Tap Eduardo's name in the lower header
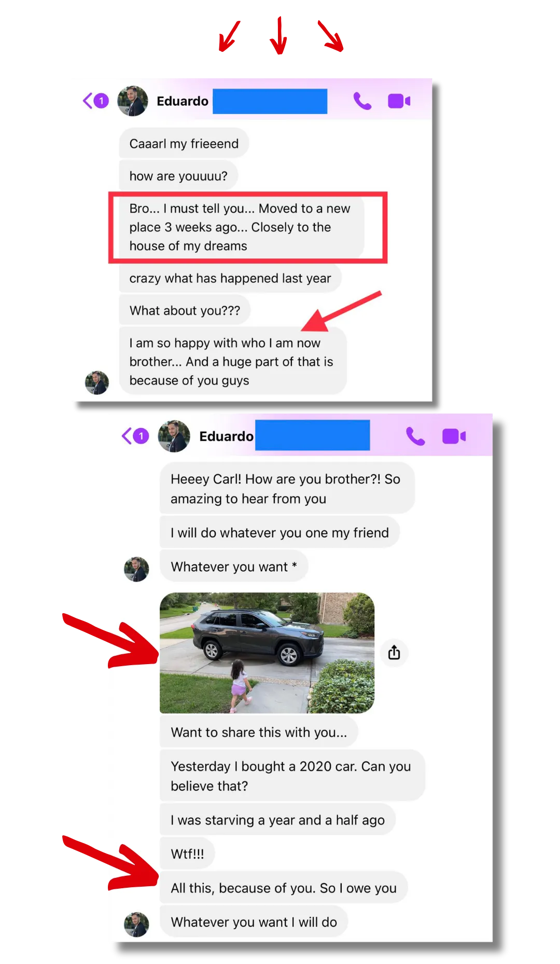560x964 pixels. click(x=227, y=436)
